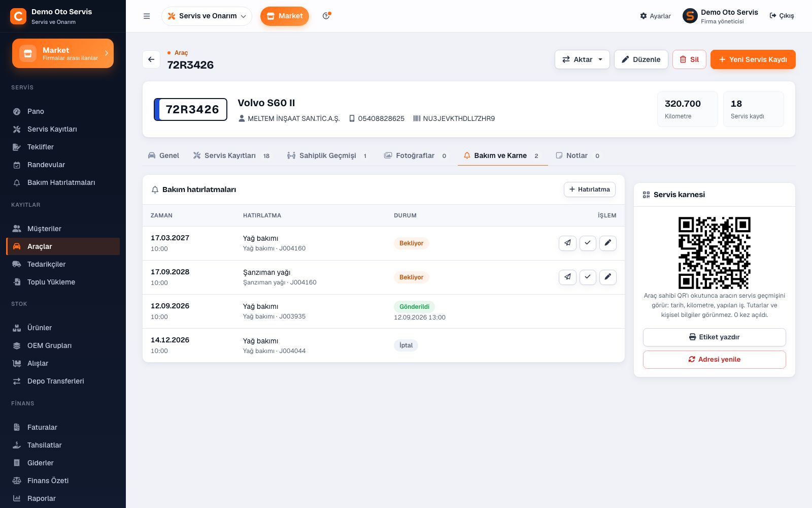
Task: Open Ayarlar settings
Action: click(x=655, y=16)
